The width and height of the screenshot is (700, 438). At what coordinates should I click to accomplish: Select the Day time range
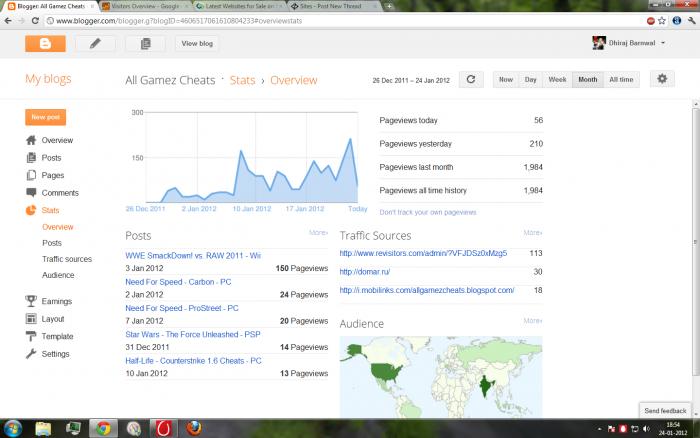click(x=530, y=79)
